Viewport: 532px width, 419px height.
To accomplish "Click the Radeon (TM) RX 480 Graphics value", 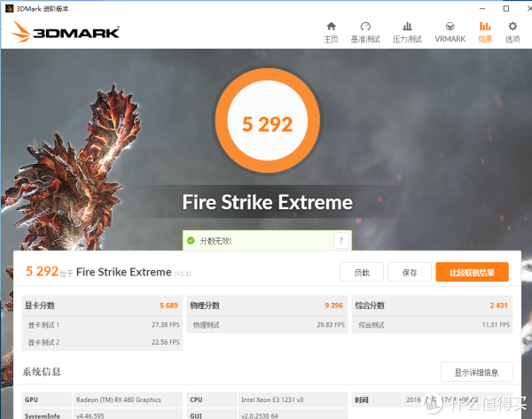I will point(119,400).
